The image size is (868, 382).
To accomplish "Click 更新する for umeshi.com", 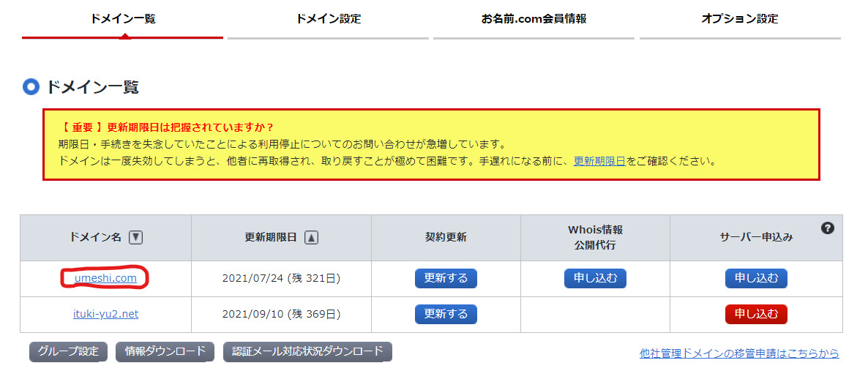I will [446, 278].
